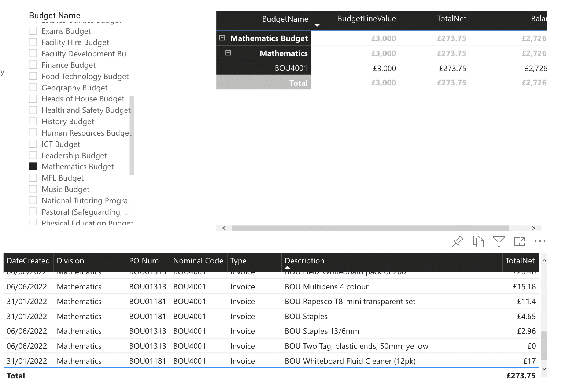Screen dimensions: 562x392
Task: Open focus mode for the table visual
Action: coord(520,241)
